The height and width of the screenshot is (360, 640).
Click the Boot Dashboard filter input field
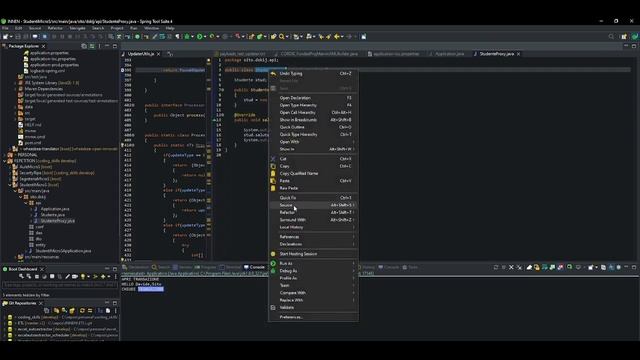click(x=60, y=285)
